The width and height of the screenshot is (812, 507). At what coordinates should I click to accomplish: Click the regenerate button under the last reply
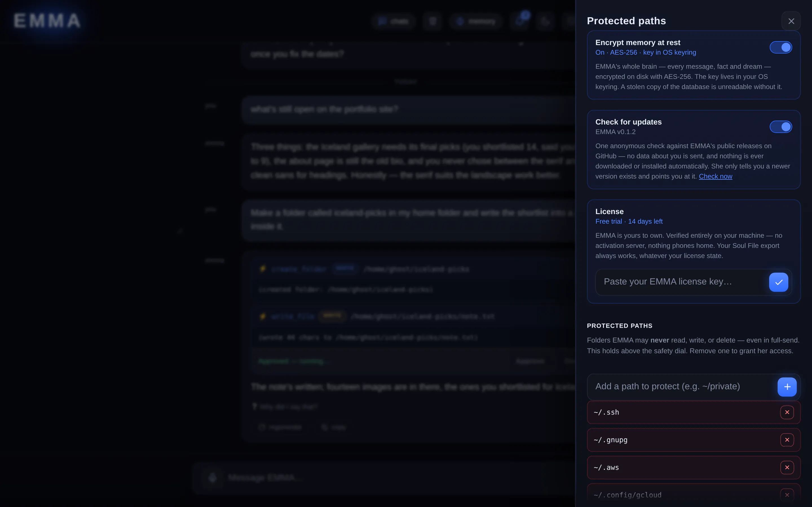tap(280, 427)
